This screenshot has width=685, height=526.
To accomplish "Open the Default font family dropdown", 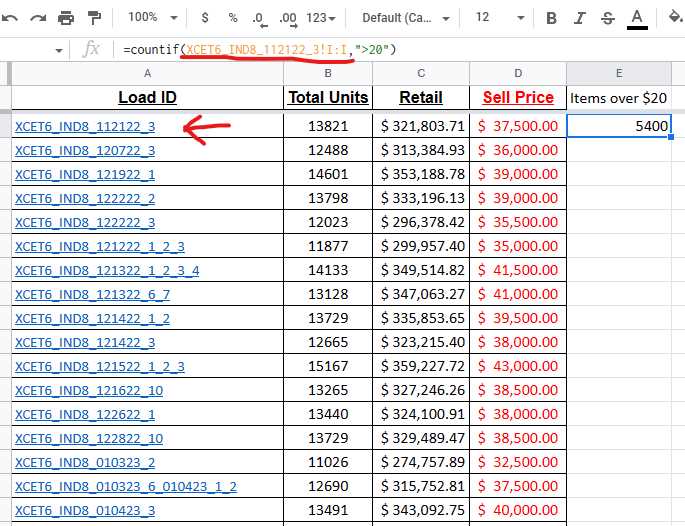I will coord(406,18).
